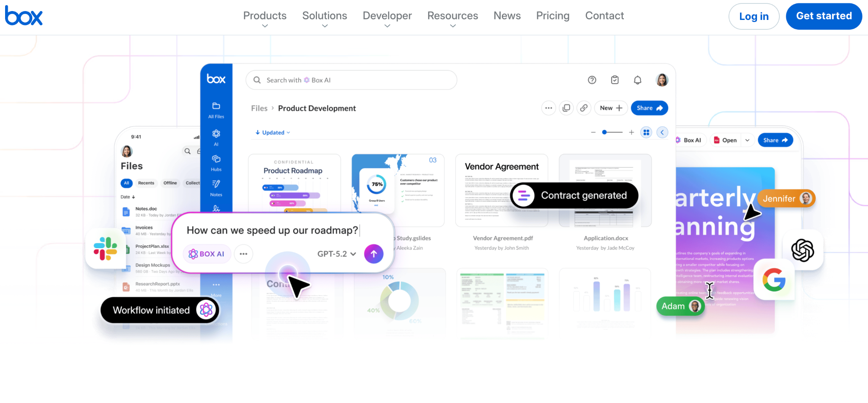Open All Files in the blue sidebar
Viewport: 868px width, 403px height.
[216, 110]
